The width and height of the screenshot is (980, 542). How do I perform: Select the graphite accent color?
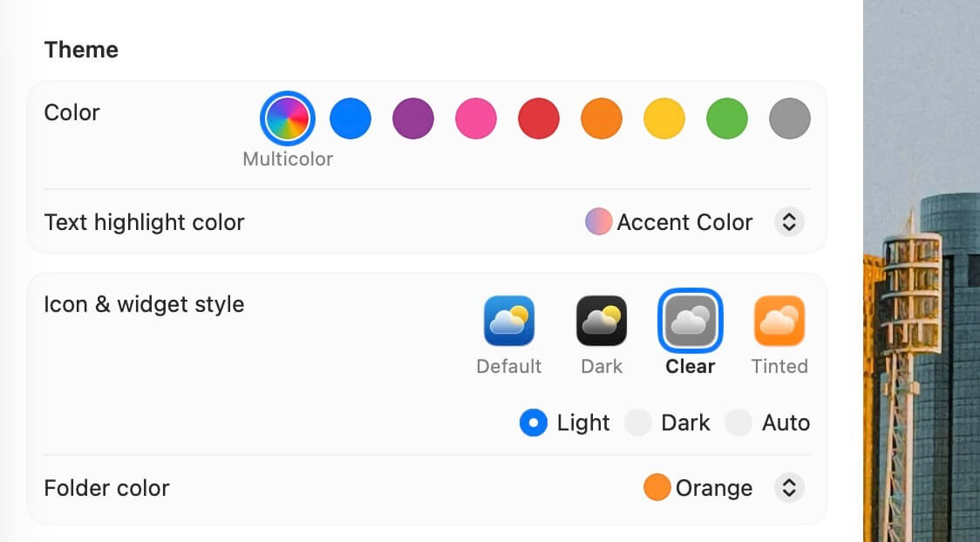[790, 119]
